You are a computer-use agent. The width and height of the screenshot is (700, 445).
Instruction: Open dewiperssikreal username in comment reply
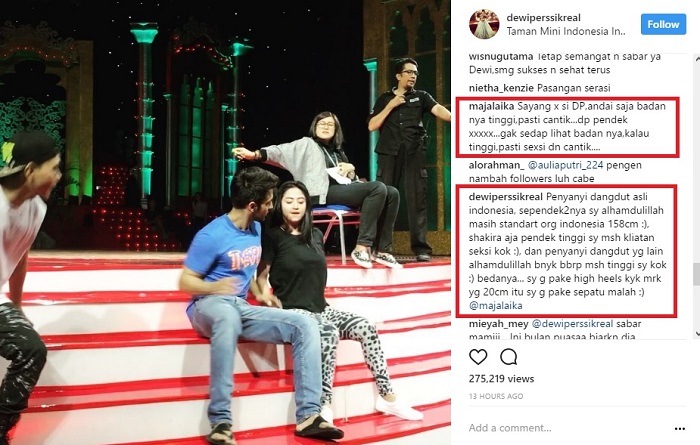pyautogui.click(x=506, y=197)
